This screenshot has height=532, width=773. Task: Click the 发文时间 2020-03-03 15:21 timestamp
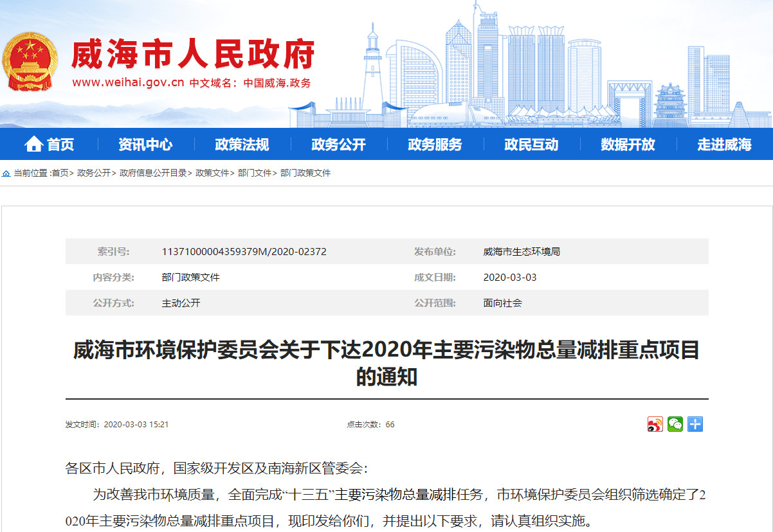click(x=117, y=425)
